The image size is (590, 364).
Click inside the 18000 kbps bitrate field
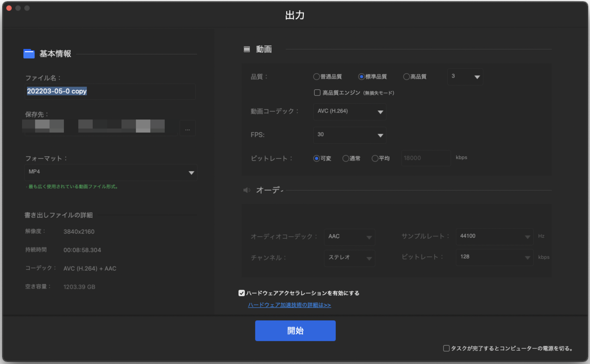(425, 158)
